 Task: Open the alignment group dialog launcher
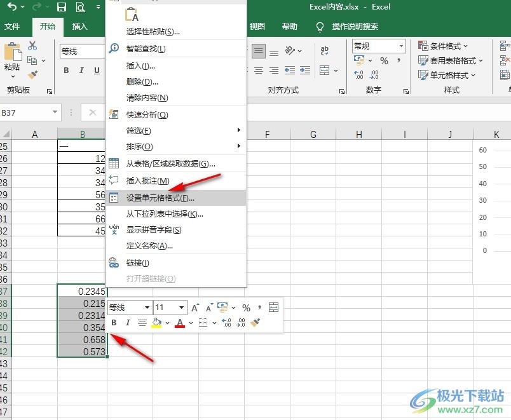[x=341, y=91]
